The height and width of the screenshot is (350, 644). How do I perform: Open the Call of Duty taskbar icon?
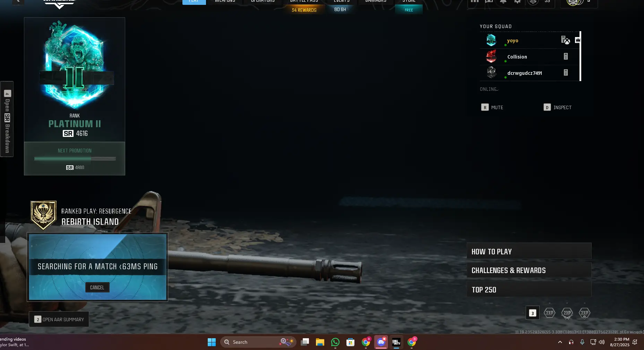coord(396,342)
